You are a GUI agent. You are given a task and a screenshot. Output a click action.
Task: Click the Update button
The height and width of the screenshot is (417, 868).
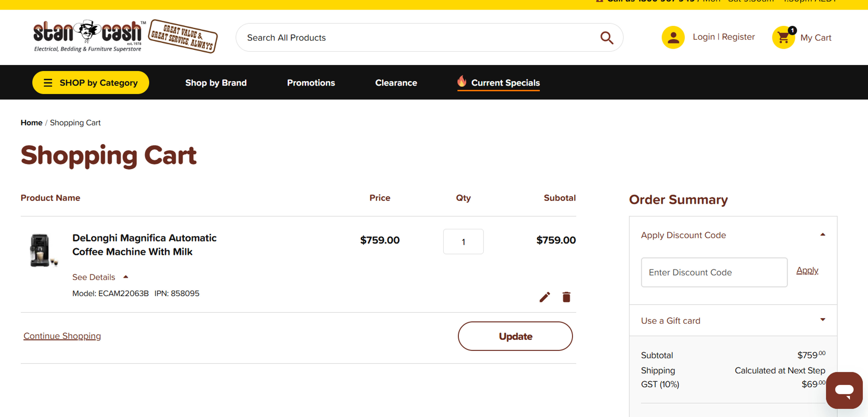[x=515, y=336]
